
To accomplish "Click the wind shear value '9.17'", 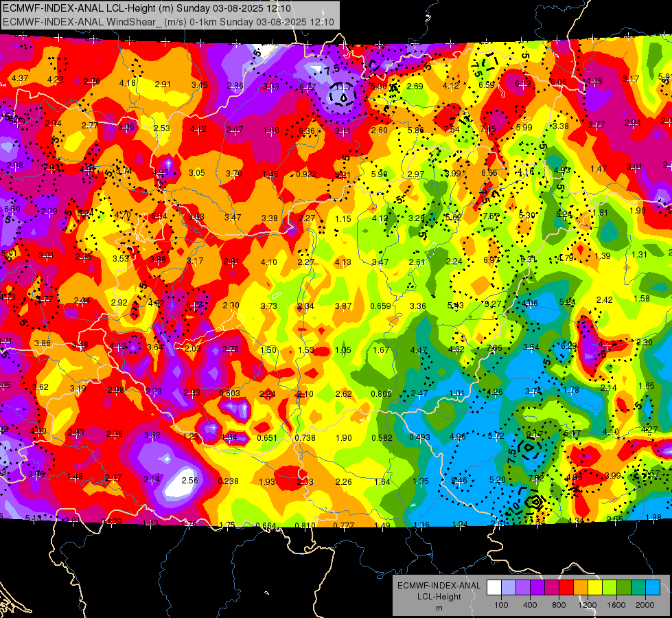I will pos(534,435).
